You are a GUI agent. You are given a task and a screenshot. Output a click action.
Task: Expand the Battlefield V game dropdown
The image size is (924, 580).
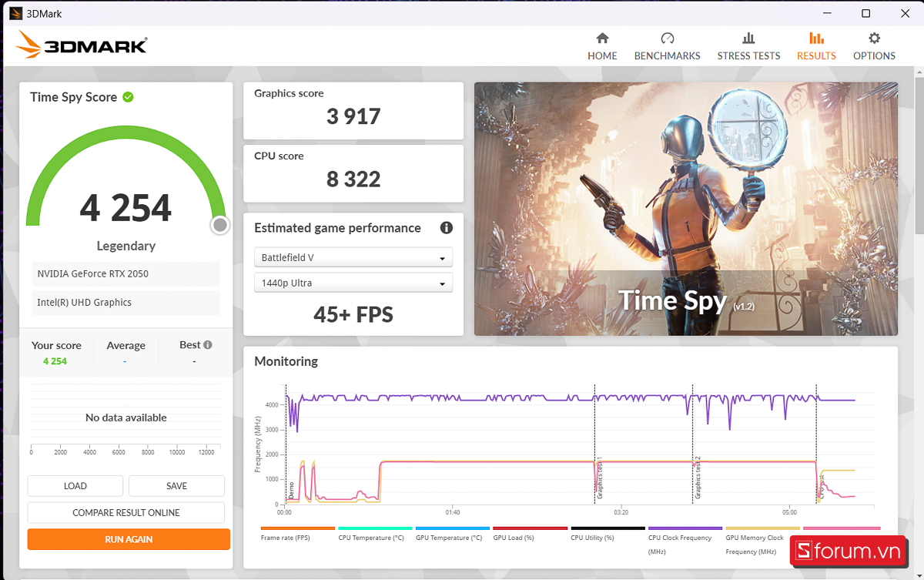353,257
